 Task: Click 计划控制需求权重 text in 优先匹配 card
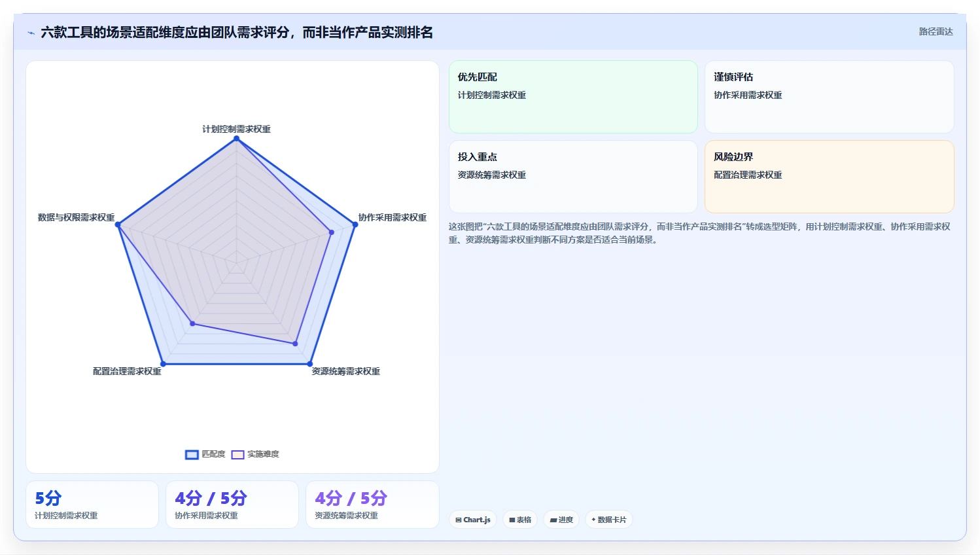(492, 95)
